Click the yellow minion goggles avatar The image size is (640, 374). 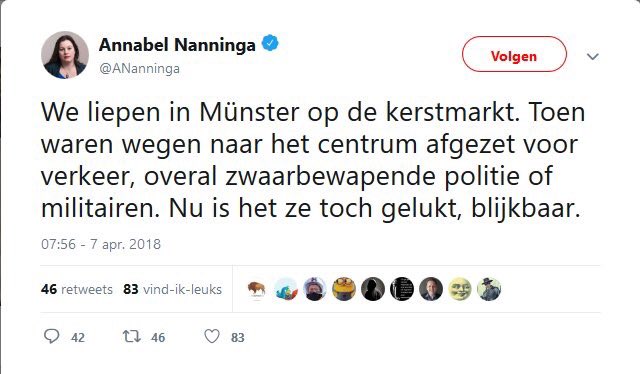(x=344, y=289)
